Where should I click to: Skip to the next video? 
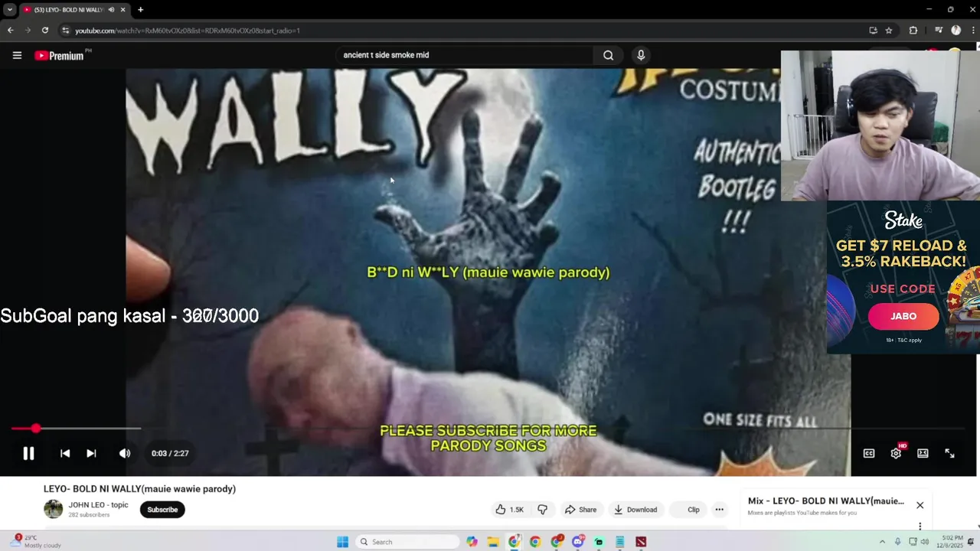pos(91,453)
